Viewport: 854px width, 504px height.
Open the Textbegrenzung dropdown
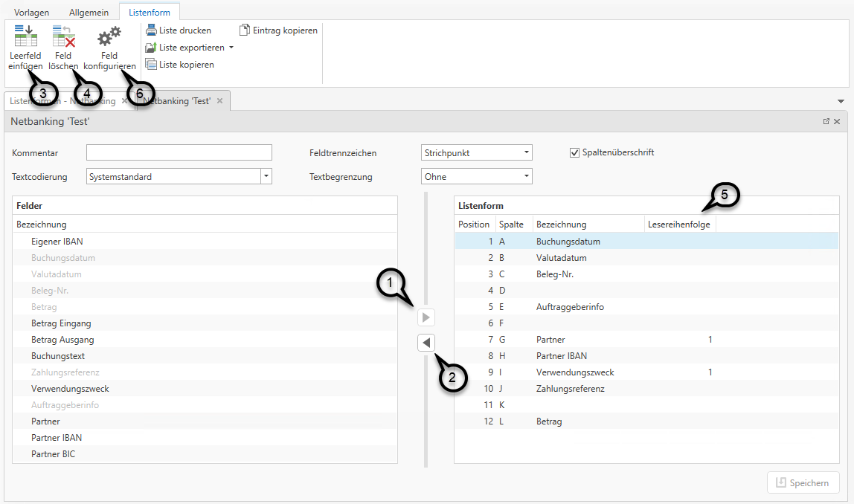527,177
